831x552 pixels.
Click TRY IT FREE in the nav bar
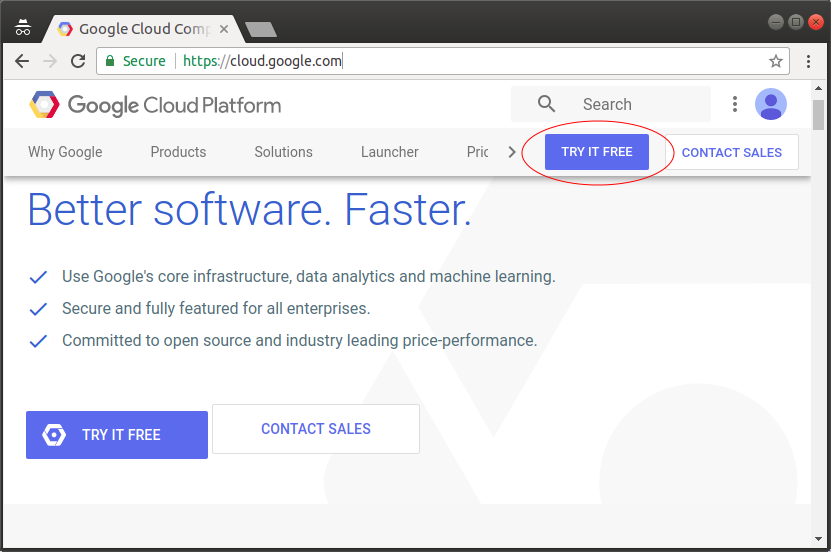tap(597, 152)
